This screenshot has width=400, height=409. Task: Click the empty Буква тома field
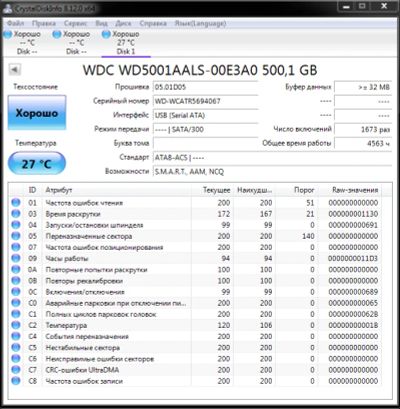[x=205, y=143]
